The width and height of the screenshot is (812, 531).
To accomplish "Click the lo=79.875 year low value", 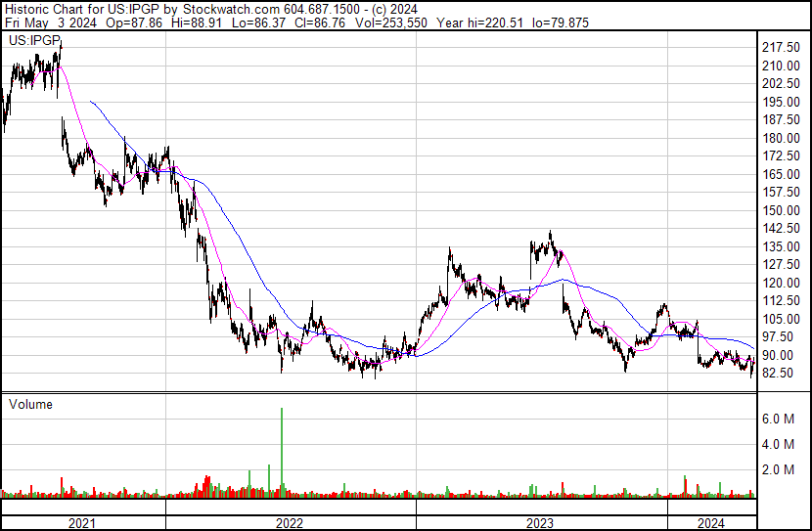I will click(561, 22).
